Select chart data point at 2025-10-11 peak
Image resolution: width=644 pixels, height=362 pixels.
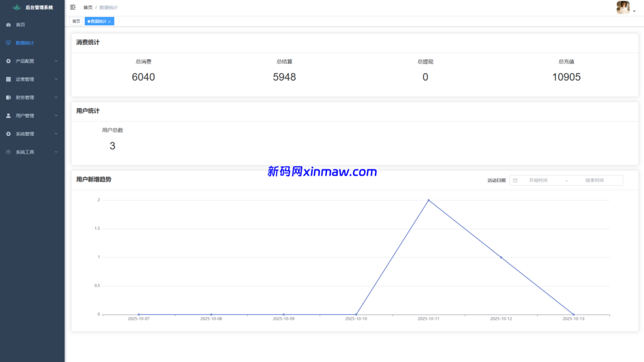[x=428, y=200]
